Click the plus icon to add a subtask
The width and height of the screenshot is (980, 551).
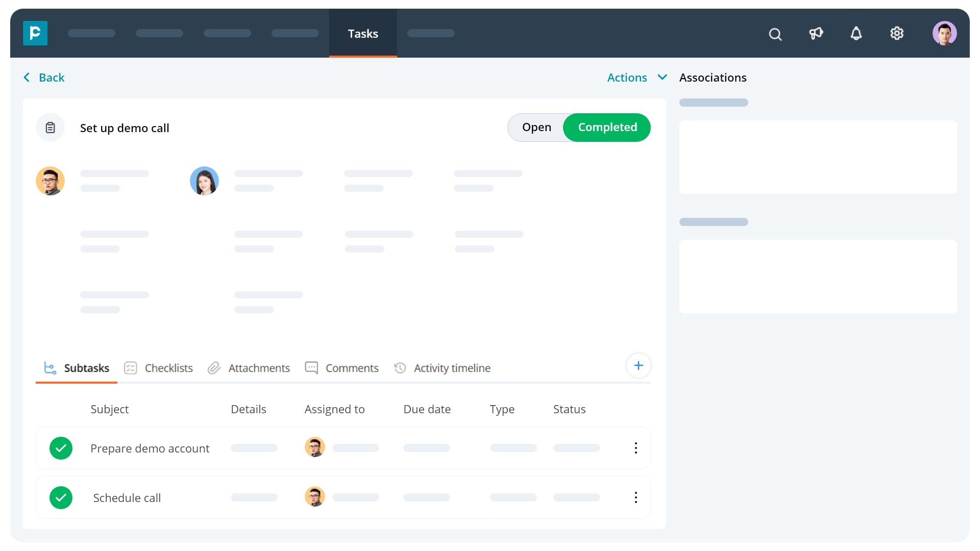[639, 365]
